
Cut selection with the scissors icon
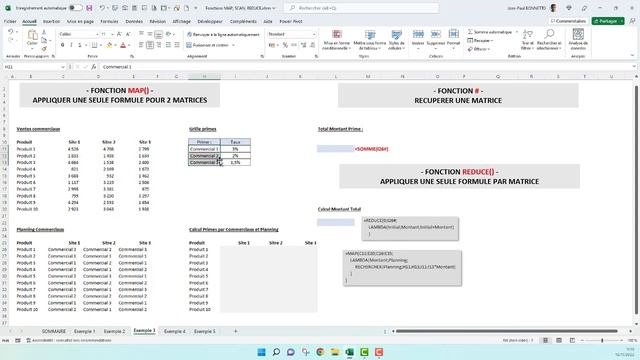(x=44, y=32)
